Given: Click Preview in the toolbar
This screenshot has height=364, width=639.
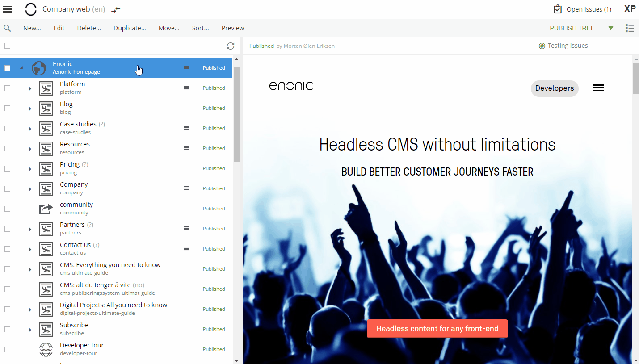Looking at the screenshot, I should (233, 28).
